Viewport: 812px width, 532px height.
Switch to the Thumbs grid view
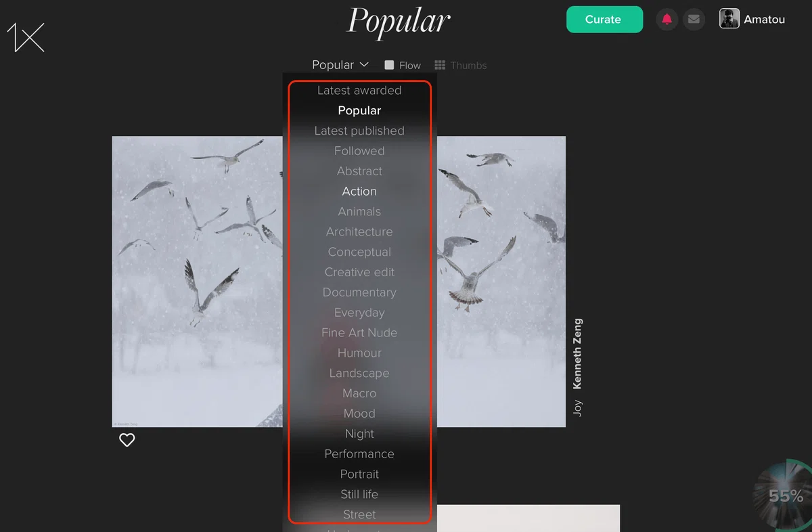point(461,65)
